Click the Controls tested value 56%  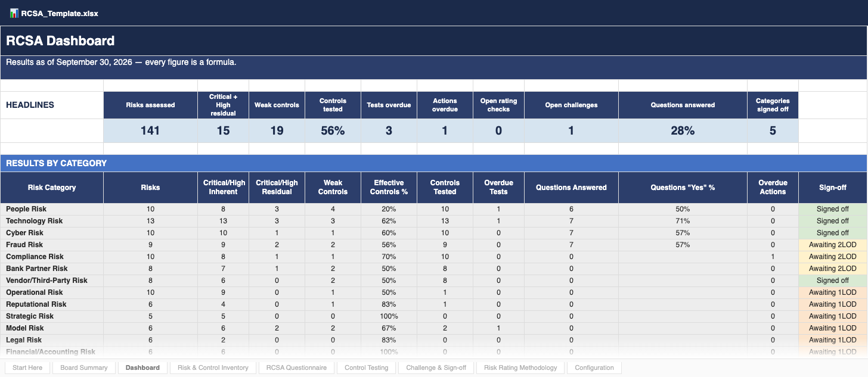[x=333, y=130]
